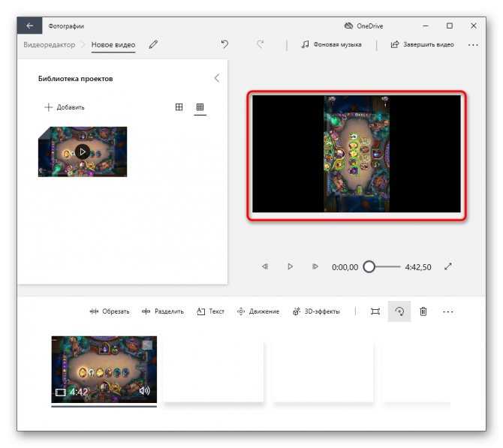Click the 4:42,50 duration label
This screenshot has width=503, height=448.
(418, 267)
